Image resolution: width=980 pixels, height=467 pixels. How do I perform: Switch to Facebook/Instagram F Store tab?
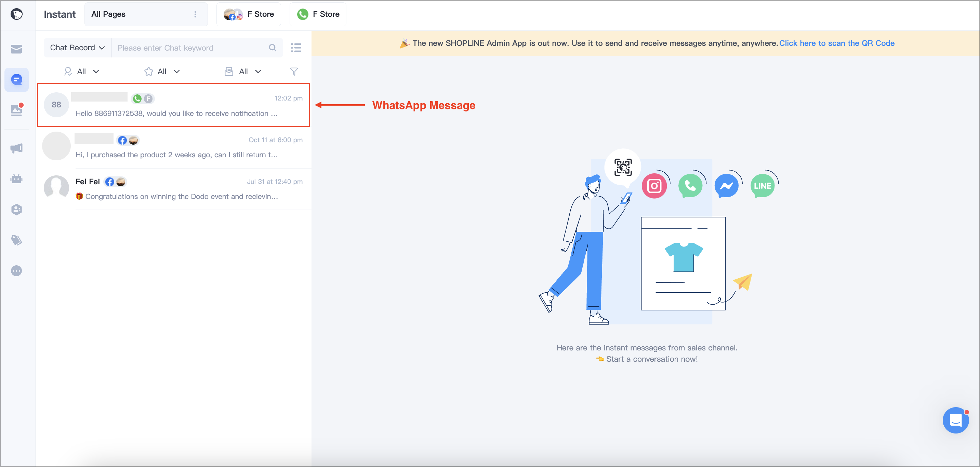[249, 14]
